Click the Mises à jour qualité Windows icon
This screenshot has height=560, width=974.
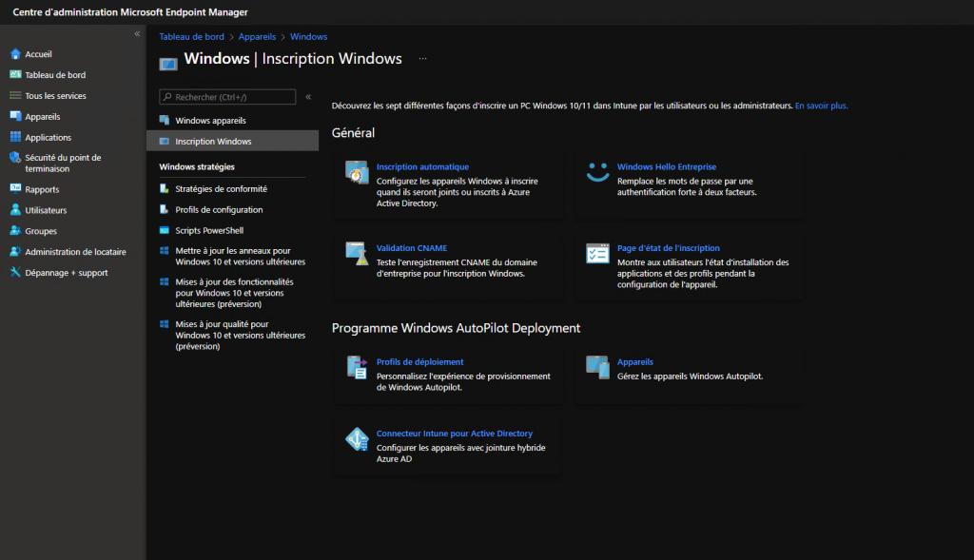point(164,324)
